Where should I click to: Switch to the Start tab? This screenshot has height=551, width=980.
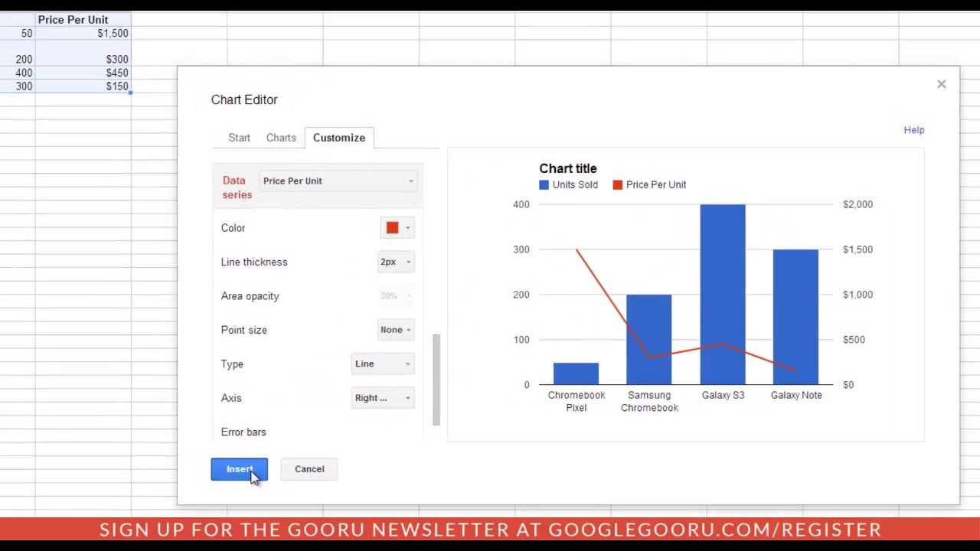[x=239, y=138]
